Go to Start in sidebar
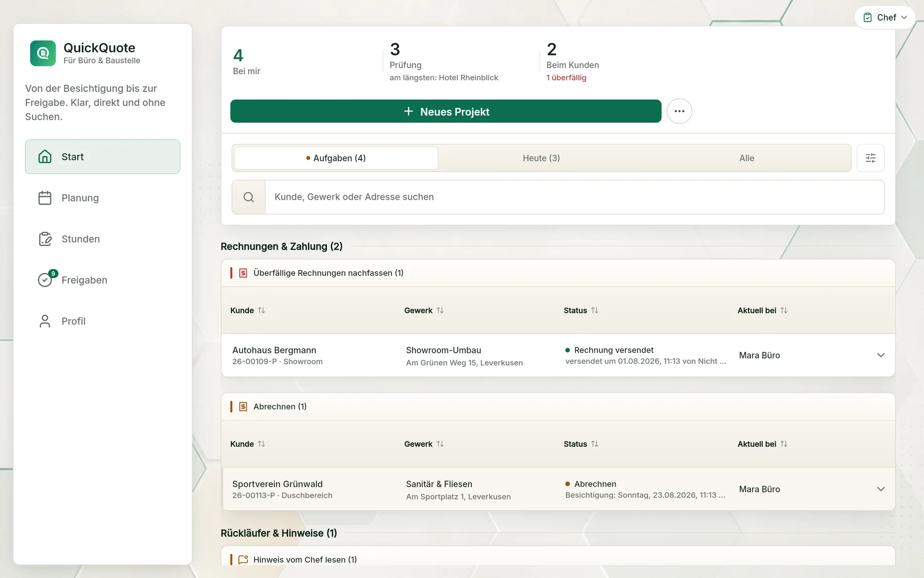The height and width of the screenshot is (578, 924). coord(103,157)
